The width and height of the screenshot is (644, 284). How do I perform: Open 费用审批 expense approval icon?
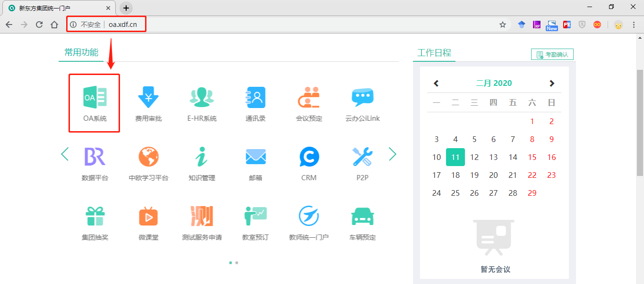[148, 98]
